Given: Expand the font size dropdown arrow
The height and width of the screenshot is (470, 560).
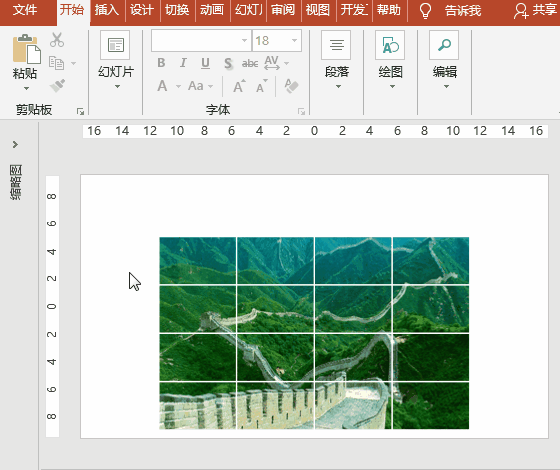Looking at the screenshot, I should 294,40.
